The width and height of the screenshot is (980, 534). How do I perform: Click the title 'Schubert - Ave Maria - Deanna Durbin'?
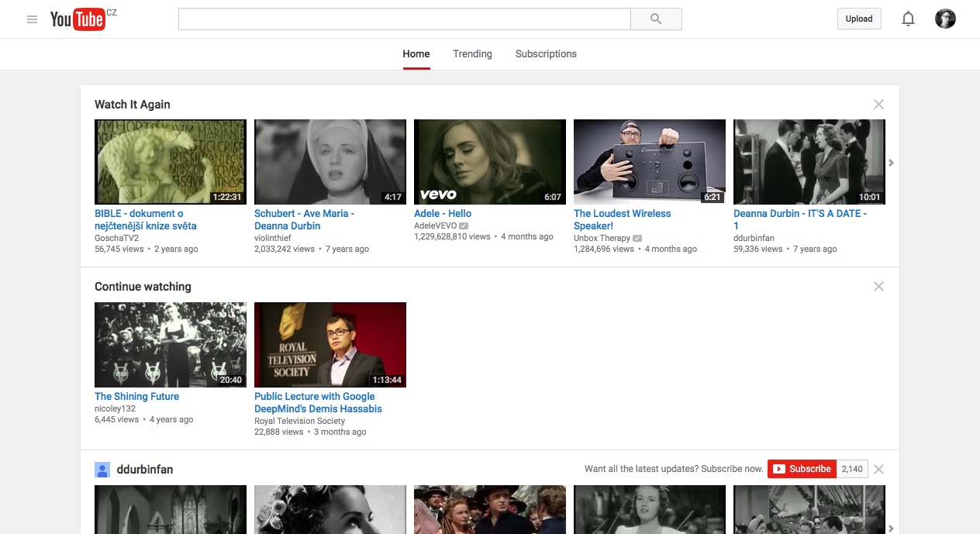coord(304,220)
